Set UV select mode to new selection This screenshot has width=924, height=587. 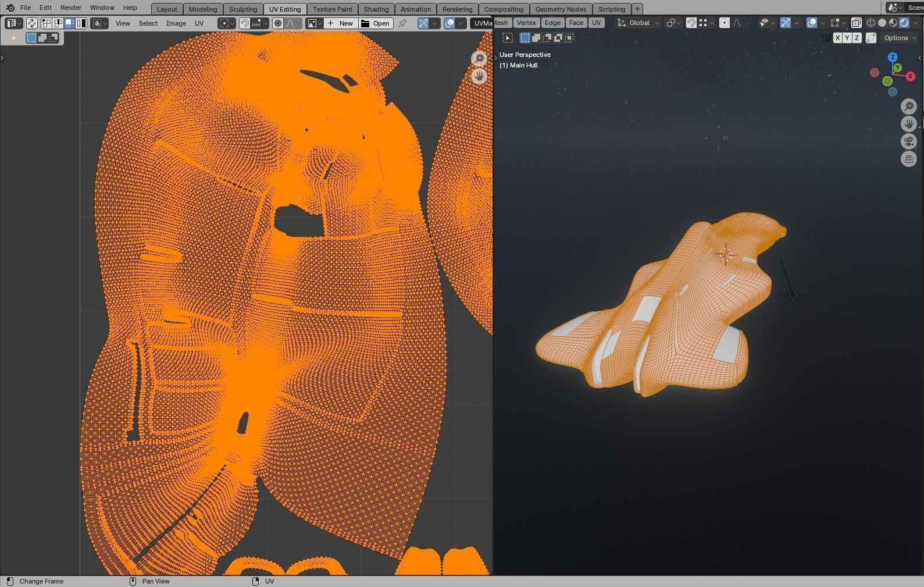pos(31,38)
